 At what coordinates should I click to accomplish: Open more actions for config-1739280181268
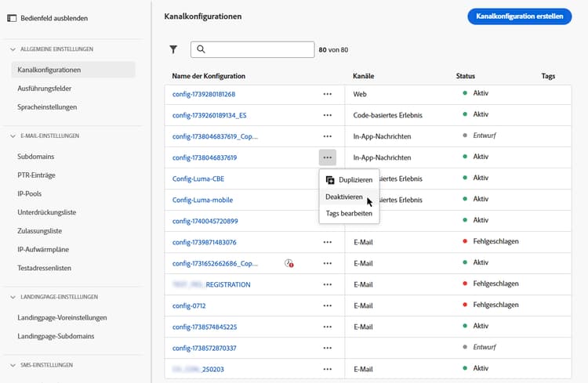[x=327, y=94]
